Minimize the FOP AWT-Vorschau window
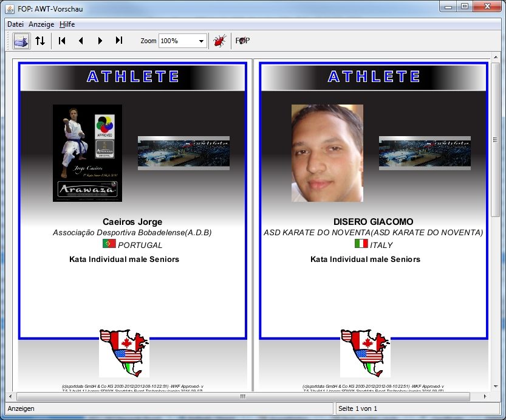Image resolution: width=506 pixels, height=420 pixels. pos(448,6)
